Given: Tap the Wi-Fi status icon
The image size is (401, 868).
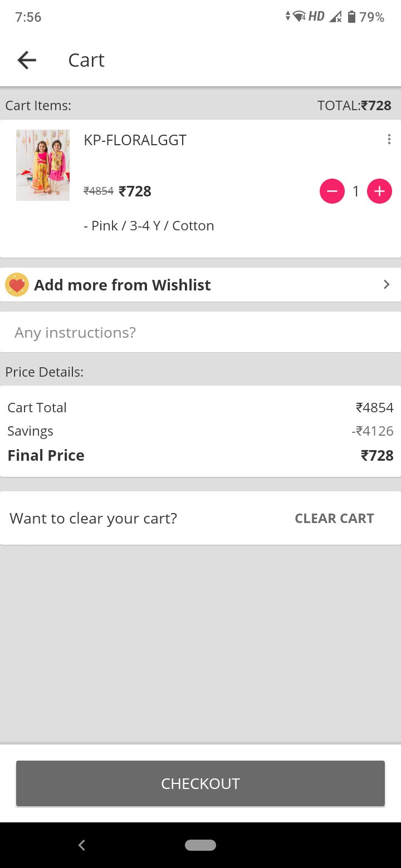Looking at the screenshot, I should pyautogui.click(x=299, y=17).
